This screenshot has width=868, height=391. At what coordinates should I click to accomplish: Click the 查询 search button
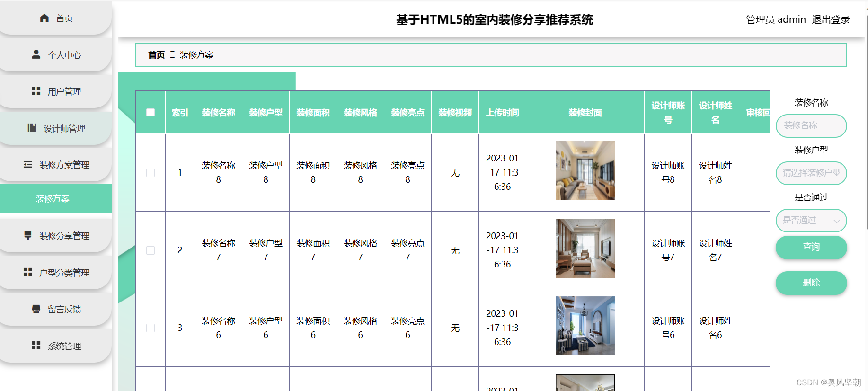point(811,247)
